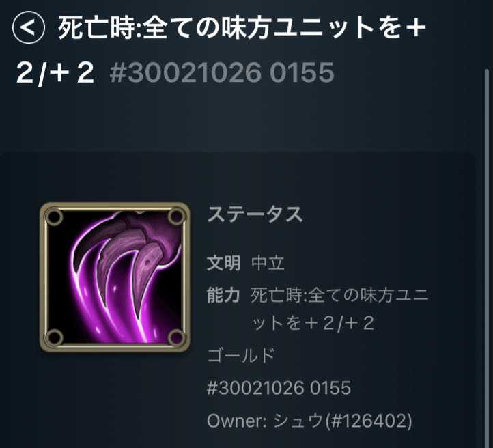Open owner シュウ's profile
Viewport: 493px width, 448px height.
298,421
